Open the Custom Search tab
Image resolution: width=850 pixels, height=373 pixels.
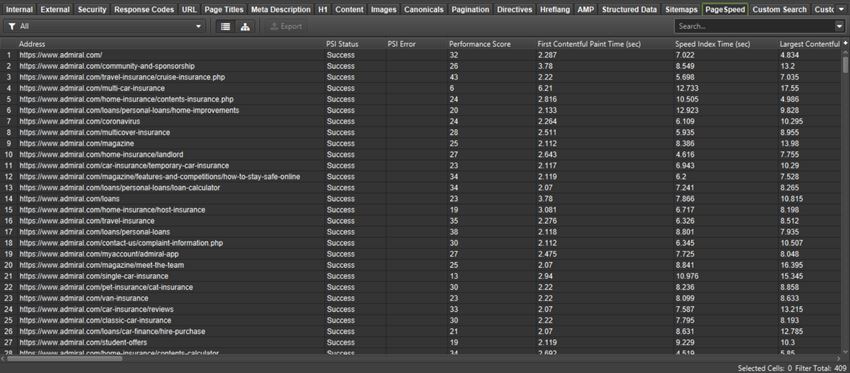tap(780, 9)
